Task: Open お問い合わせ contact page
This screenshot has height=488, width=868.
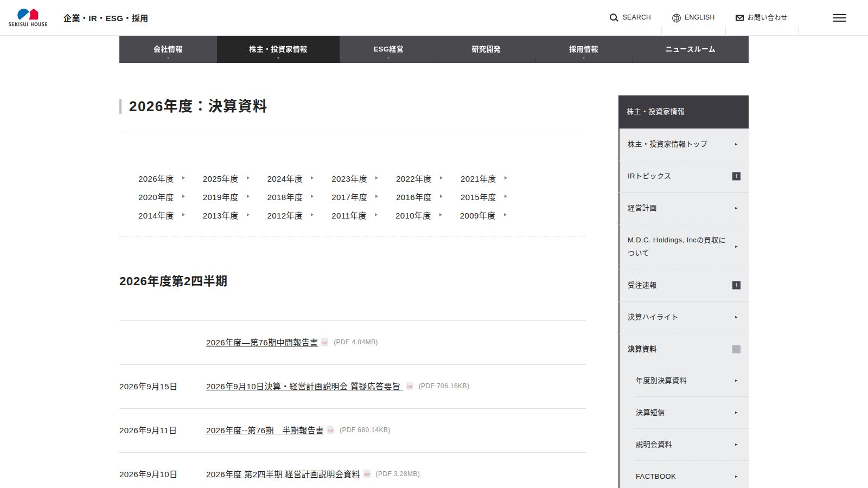Action: click(x=767, y=17)
